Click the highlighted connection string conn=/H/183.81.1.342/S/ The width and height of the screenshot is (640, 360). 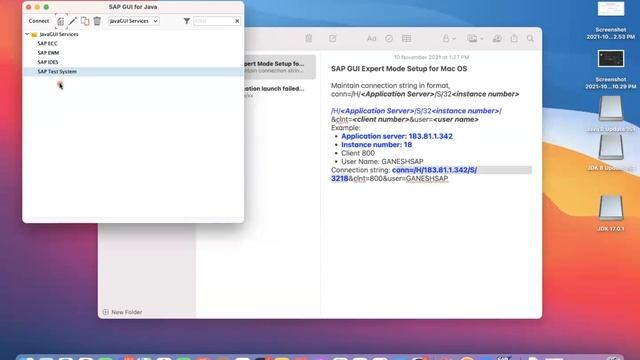coord(434,170)
